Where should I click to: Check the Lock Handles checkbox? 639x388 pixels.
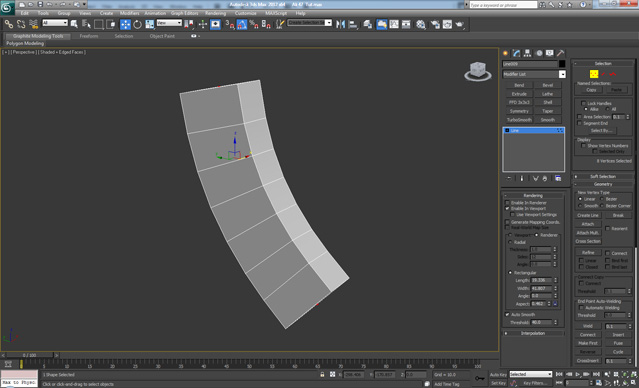click(x=583, y=103)
